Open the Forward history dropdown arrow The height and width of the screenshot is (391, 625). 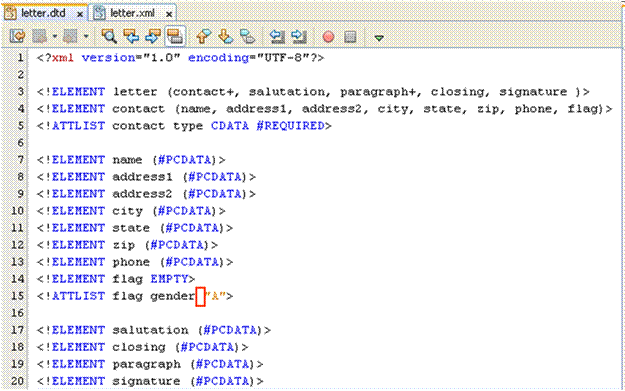click(86, 37)
